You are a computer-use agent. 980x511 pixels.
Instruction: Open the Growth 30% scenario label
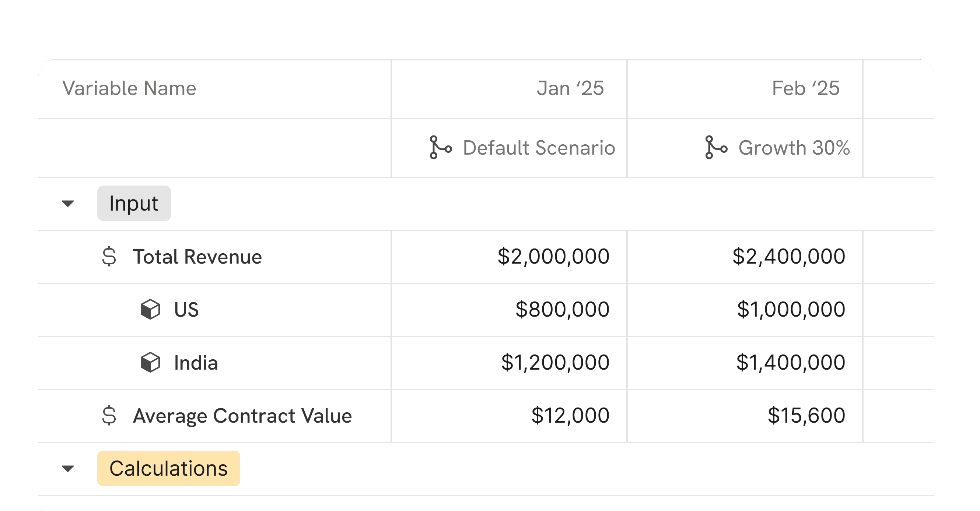pos(794,148)
